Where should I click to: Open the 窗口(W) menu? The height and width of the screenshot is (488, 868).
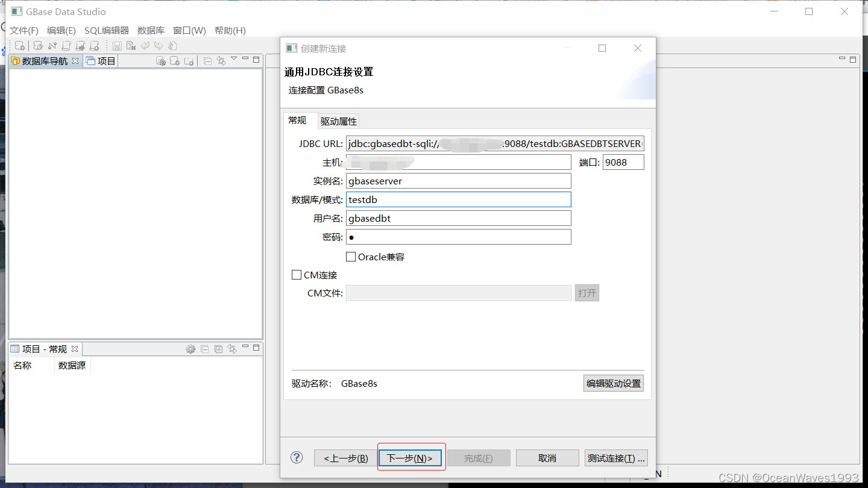pos(189,30)
